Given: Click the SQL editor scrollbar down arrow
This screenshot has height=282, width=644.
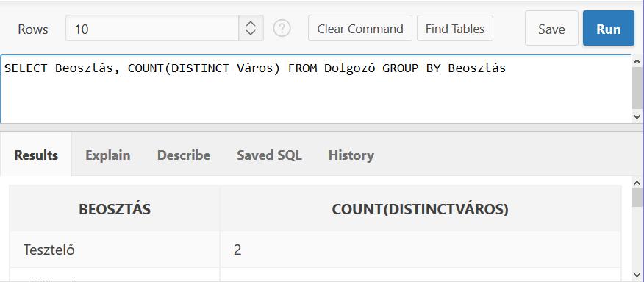Looking at the screenshot, I should (637, 117).
